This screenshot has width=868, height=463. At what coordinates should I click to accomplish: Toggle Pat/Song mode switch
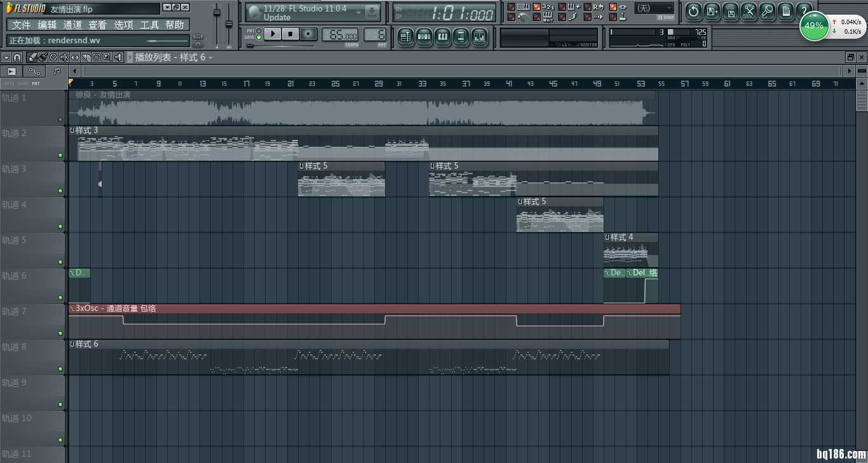[x=259, y=34]
